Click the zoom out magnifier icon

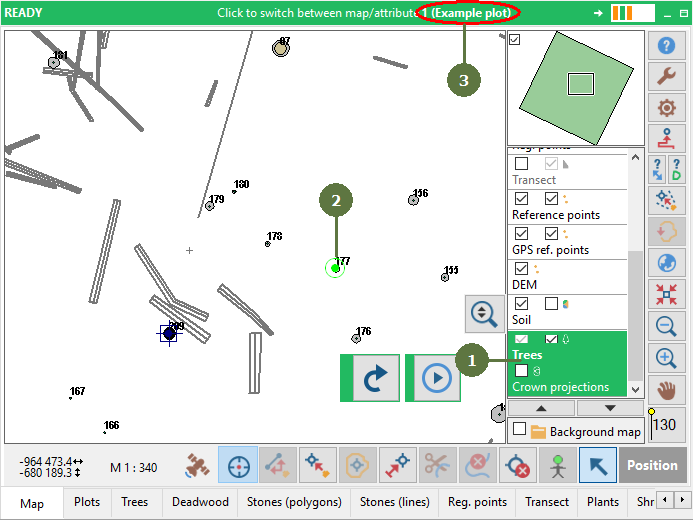click(666, 326)
